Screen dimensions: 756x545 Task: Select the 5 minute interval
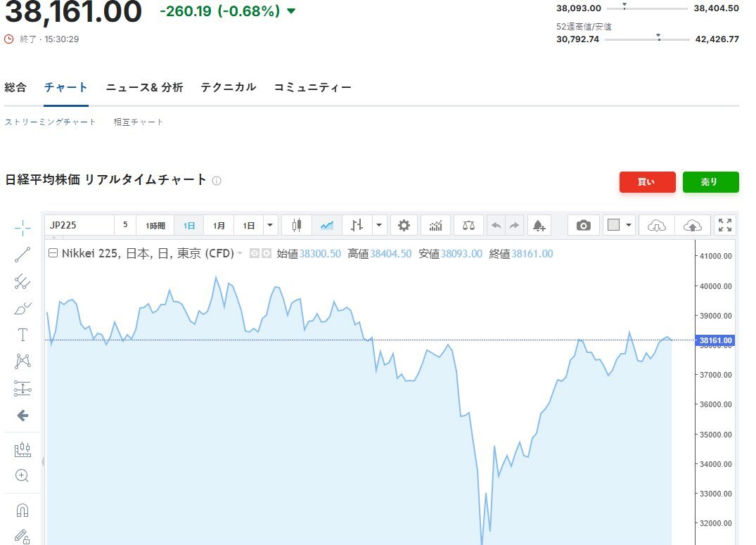125,225
